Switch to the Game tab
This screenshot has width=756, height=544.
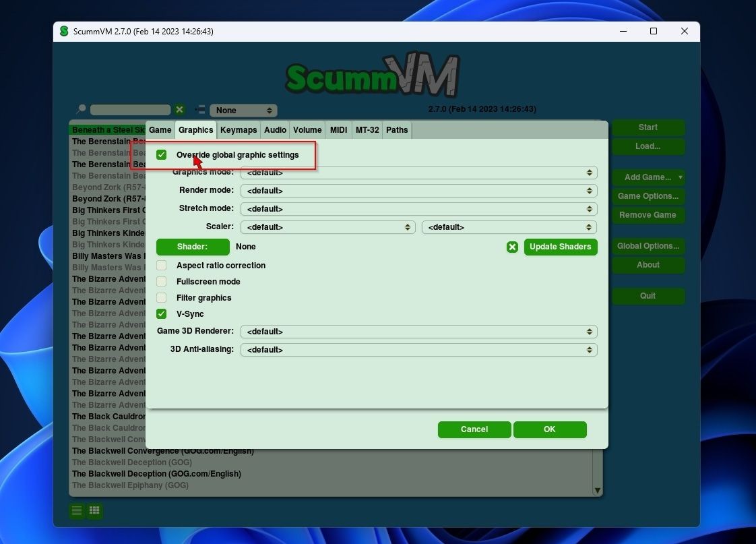tap(160, 129)
